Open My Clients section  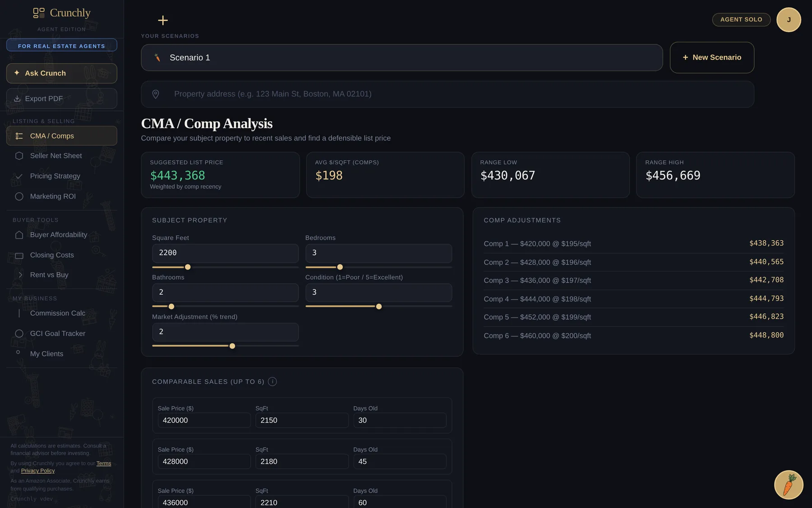62,354
